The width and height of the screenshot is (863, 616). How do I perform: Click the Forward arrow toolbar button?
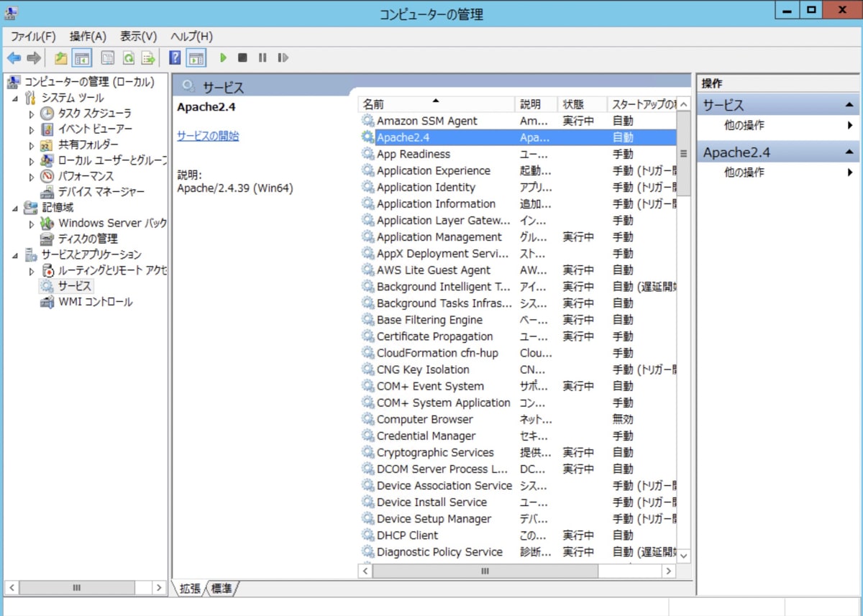point(33,58)
